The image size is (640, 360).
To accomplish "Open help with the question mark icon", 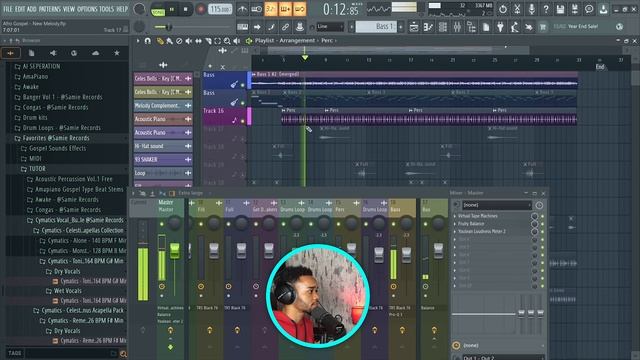I will click(546, 9).
